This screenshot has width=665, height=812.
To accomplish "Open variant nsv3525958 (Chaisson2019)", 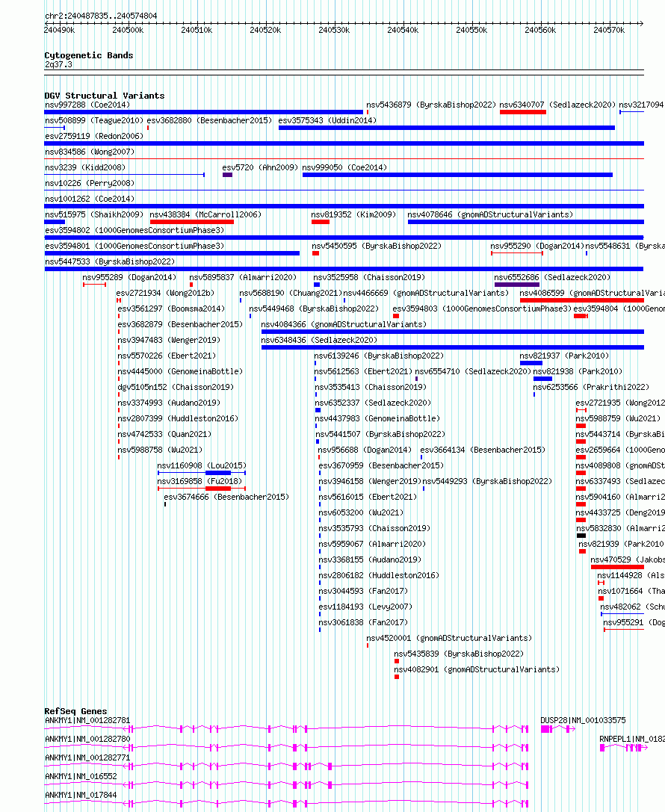I will [x=369, y=277].
